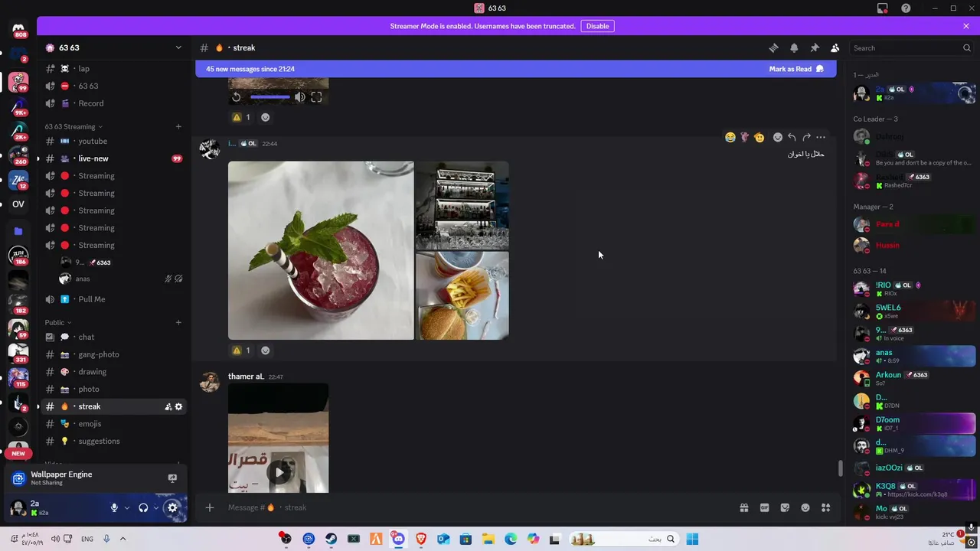Viewport: 980px width, 551px height.
Task: Open the suggestions channel
Action: pyautogui.click(x=113, y=441)
